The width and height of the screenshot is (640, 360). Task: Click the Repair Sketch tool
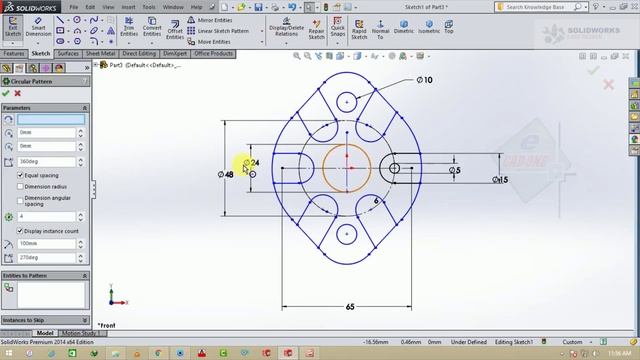click(x=316, y=29)
